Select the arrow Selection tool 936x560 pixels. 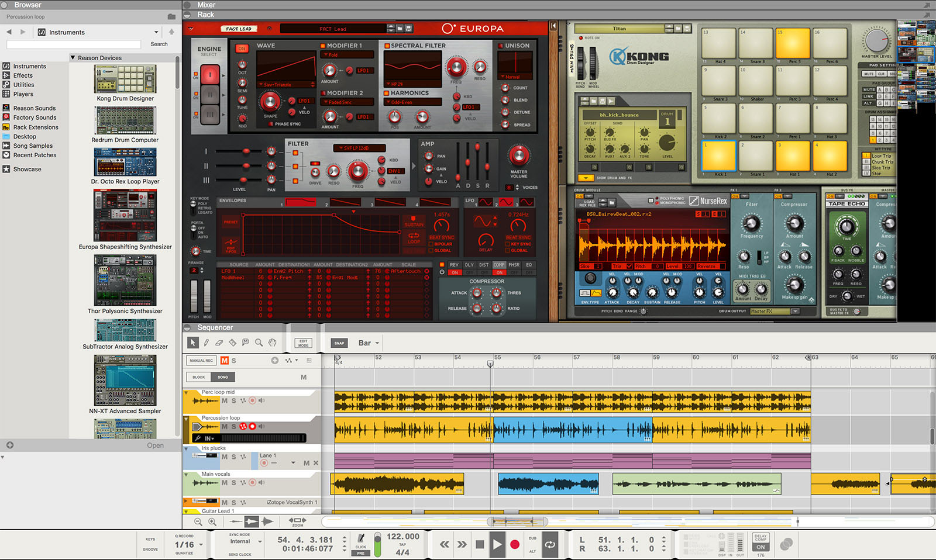[192, 343]
